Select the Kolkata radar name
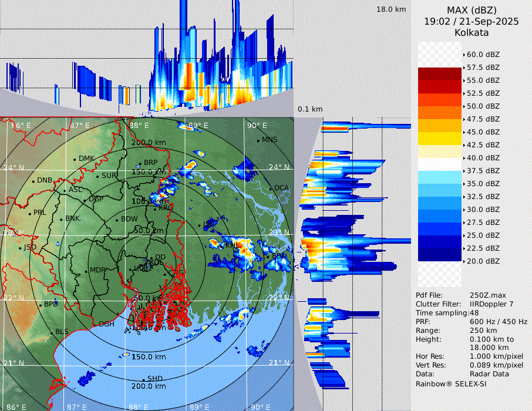Image resolution: width=532 pixels, height=411 pixels. [472, 32]
